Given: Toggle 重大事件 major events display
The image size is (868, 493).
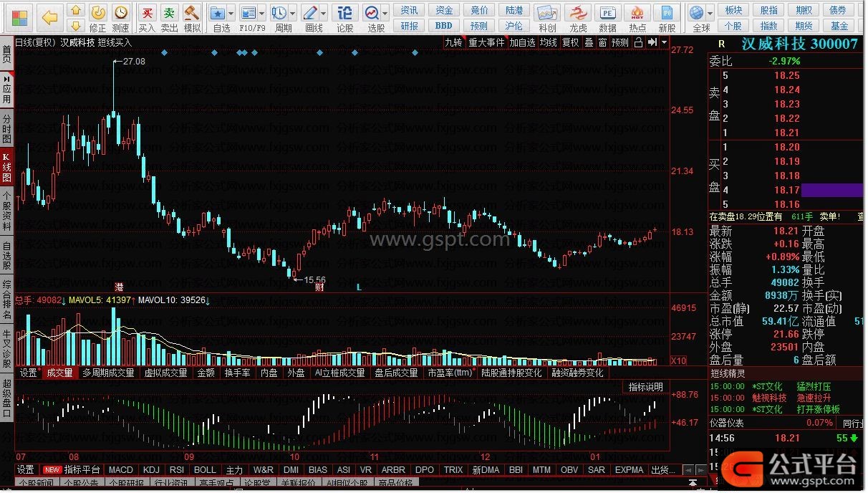Looking at the screenshot, I should [x=487, y=42].
